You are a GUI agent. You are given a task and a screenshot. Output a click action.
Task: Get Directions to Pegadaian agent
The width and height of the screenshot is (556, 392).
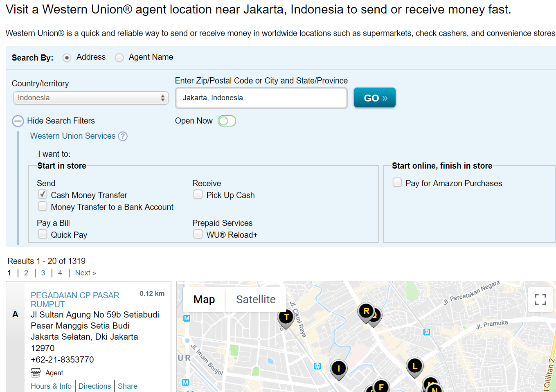(x=95, y=386)
